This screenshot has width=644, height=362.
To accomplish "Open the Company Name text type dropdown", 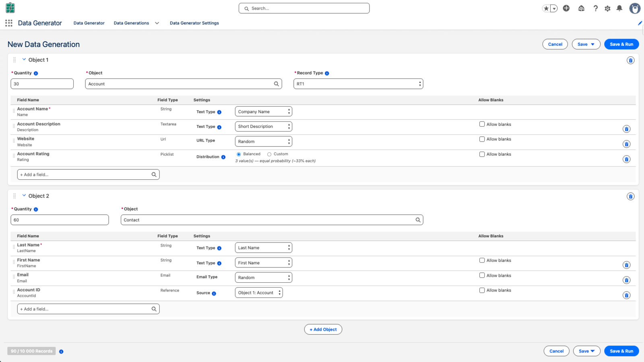I will tap(263, 111).
